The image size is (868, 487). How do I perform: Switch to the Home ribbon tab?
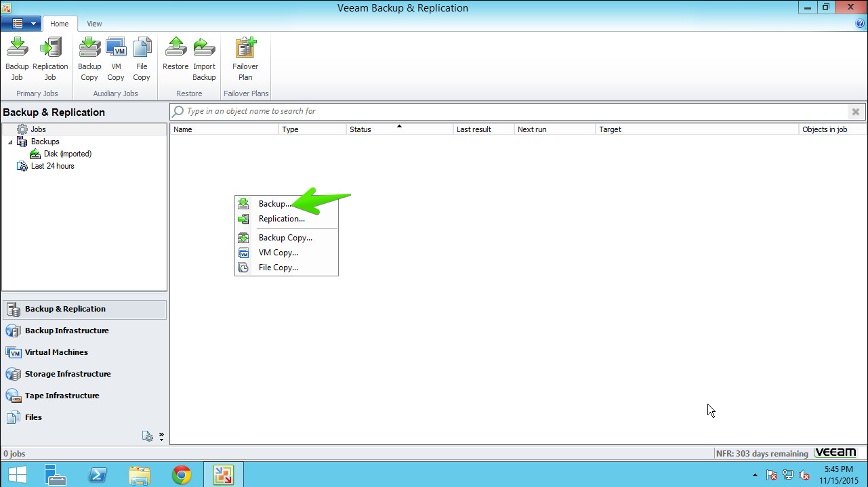point(60,24)
